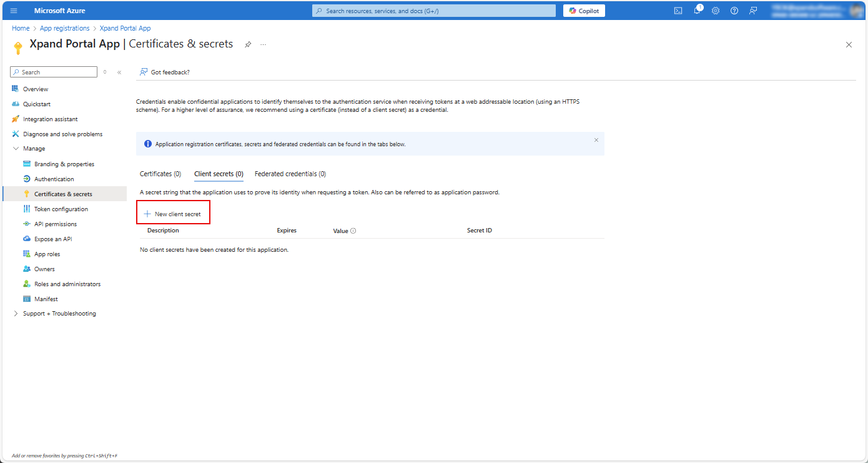The width and height of the screenshot is (868, 463).
Task: Open the Azure portal hamburger menu
Action: pos(14,11)
